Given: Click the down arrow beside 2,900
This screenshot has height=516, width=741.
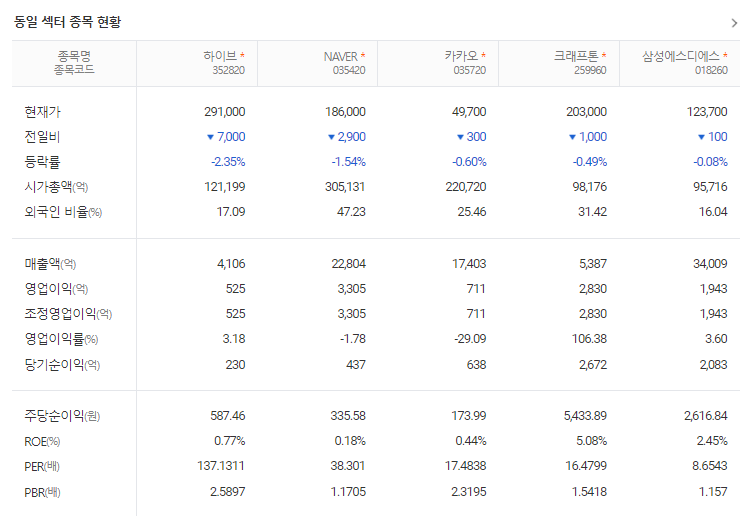Looking at the screenshot, I should tap(331, 137).
